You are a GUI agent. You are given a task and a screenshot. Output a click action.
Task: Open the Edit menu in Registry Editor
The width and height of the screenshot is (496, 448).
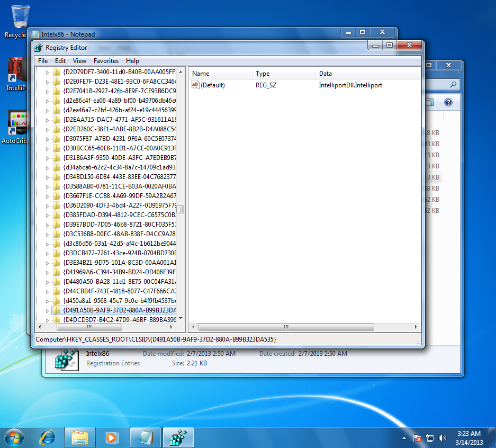point(60,61)
